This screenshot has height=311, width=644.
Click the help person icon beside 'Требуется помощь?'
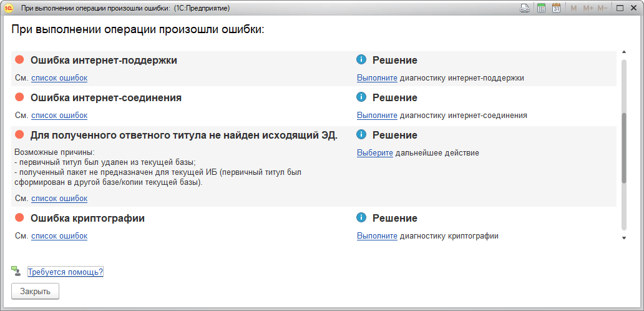tap(16, 272)
